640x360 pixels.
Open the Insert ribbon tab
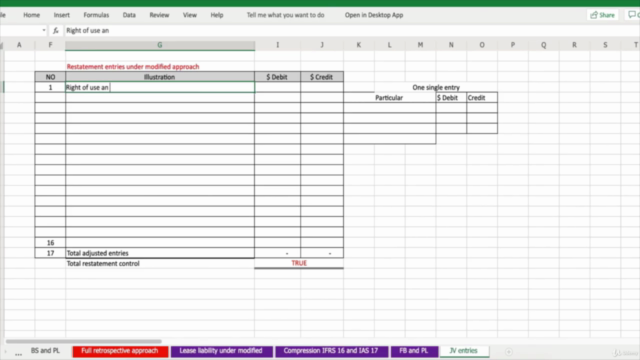[62, 15]
